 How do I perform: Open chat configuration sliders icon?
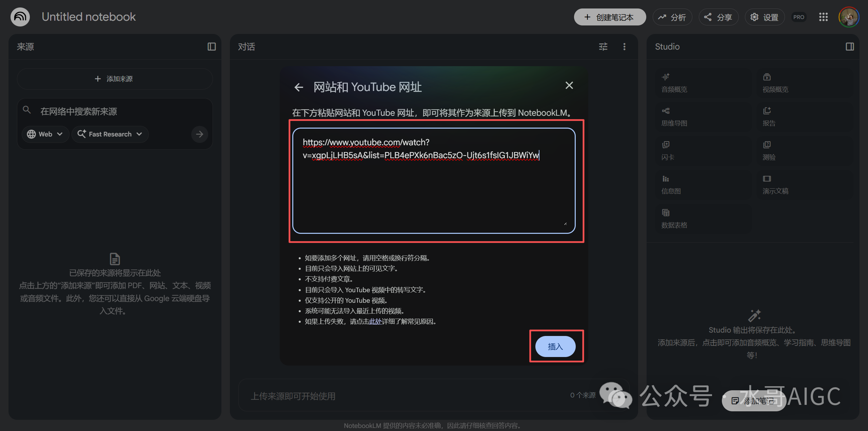603,46
